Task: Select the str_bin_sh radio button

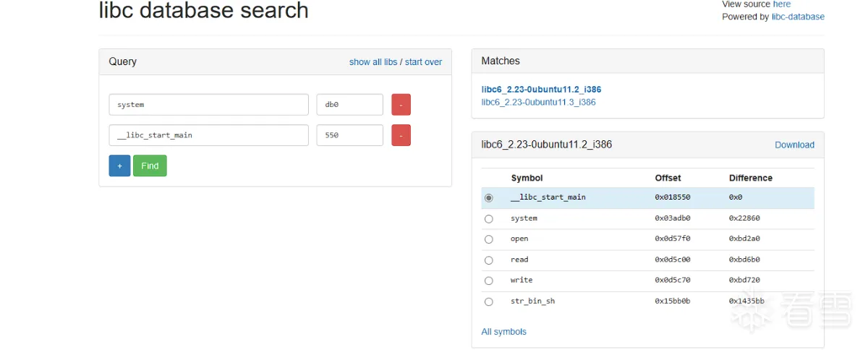Action: coord(489,302)
